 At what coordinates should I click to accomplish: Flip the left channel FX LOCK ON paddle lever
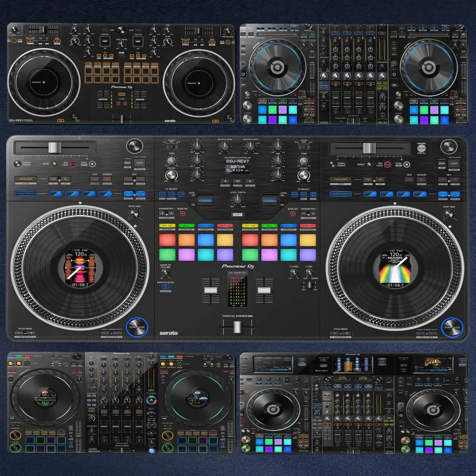pos(206,200)
